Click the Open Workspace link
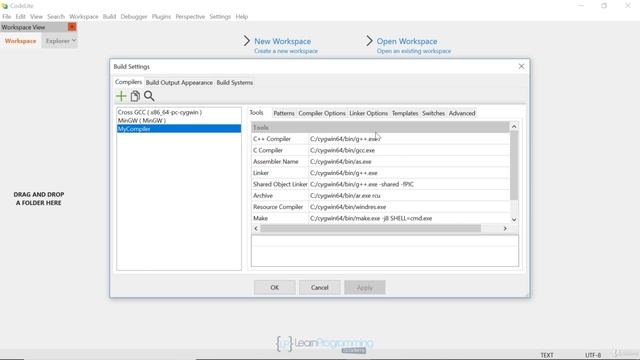This screenshot has height=360, width=640. tap(407, 41)
